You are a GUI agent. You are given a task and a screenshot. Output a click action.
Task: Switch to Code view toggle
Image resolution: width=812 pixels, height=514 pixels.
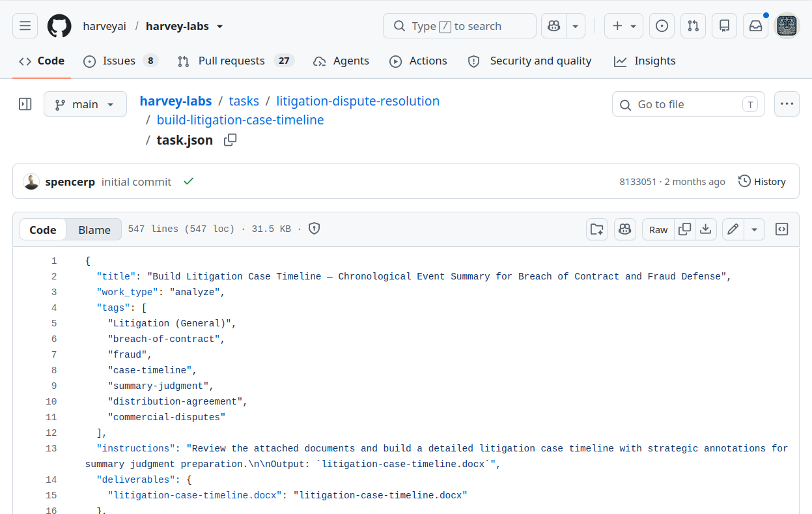(43, 229)
